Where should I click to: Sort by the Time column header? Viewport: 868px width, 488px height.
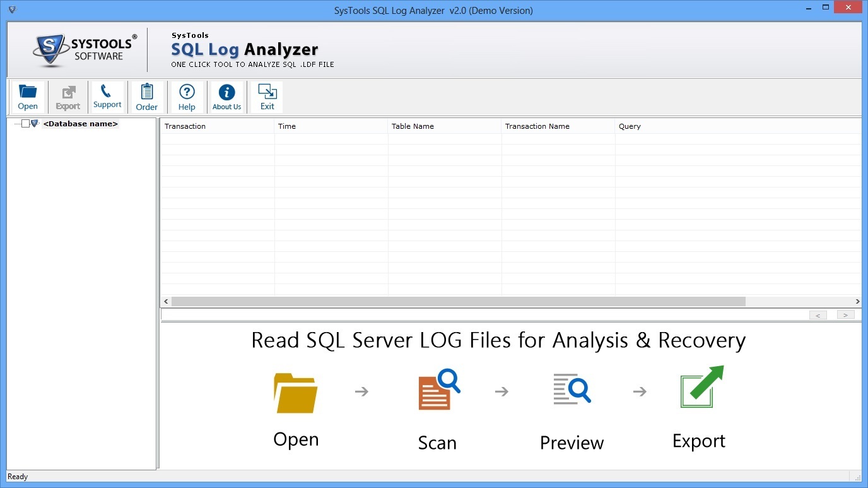click(331, 126)
